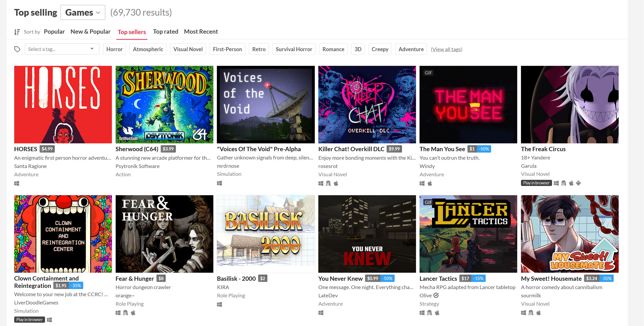Switch to the Most Recent tab
Screen dimensions: 644x326
(201, 32)
